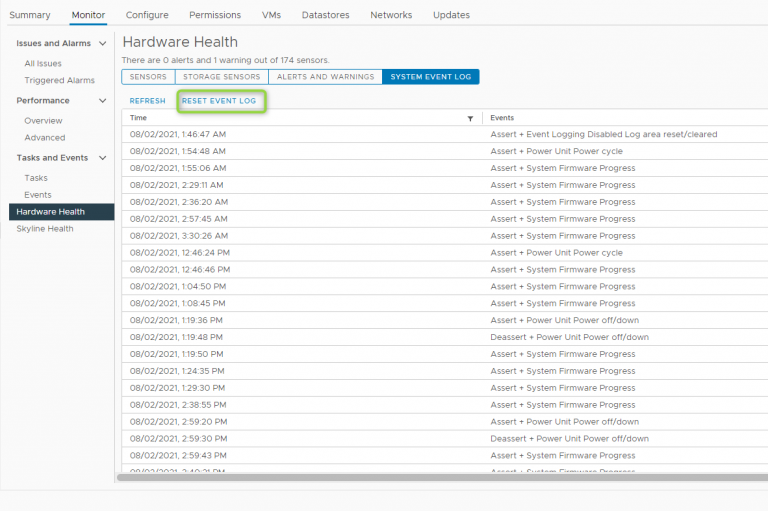Viewport: 768px width, 511px height.
Task: Open the Time column filter icon
Action: coord(470,118)
